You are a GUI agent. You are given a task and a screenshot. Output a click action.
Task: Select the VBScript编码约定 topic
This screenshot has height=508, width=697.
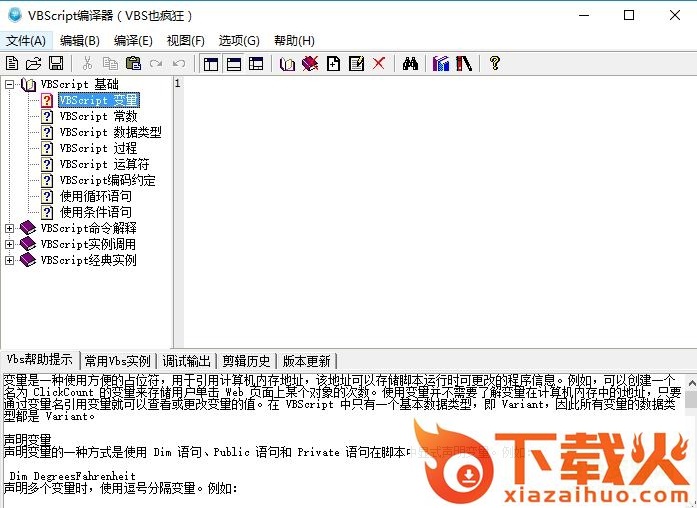click(x=108, y=180)
